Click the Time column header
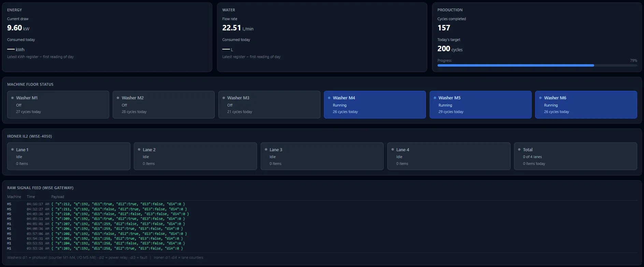Screen dimensions: 644x267 point(31,197)
